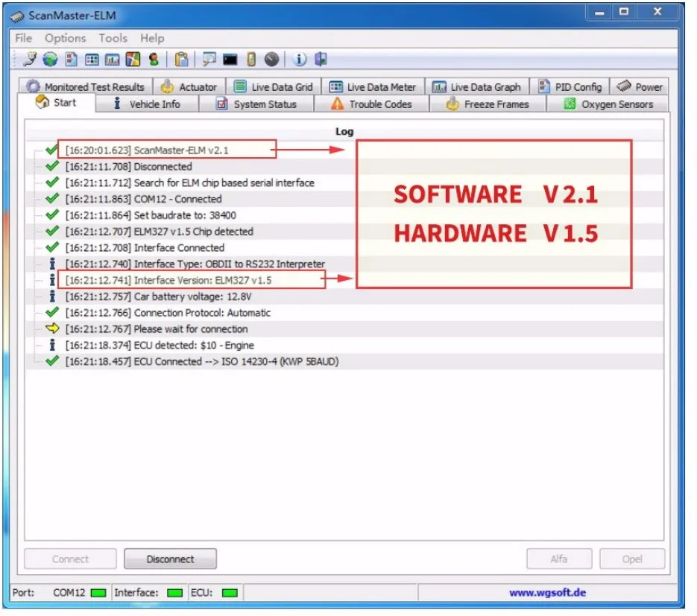
Task: Open the www.wgsoft.de link
Action: (547, 592)
